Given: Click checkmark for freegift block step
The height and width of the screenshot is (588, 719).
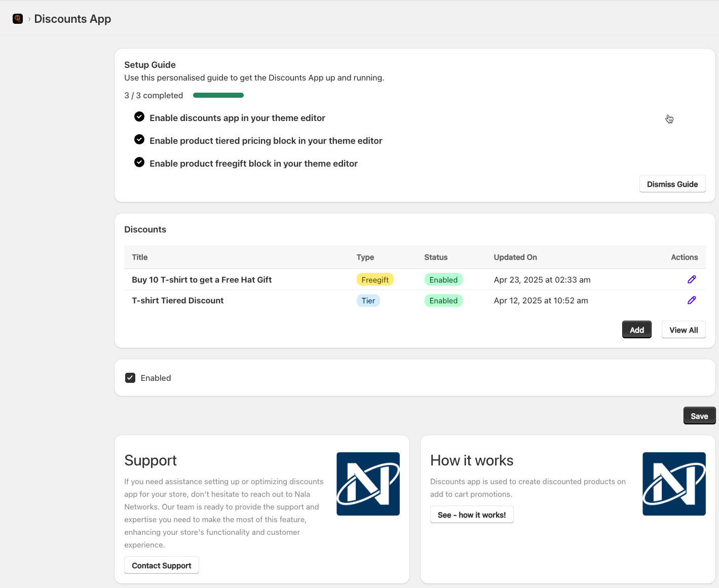Looking at the screenshot, I should point(139,163).
